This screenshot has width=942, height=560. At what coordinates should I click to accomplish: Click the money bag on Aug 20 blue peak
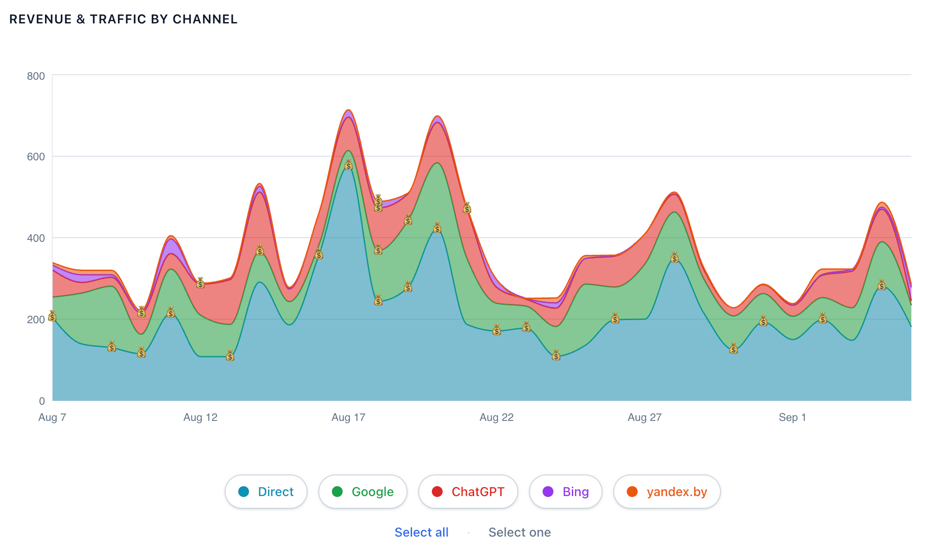point(437,227)
